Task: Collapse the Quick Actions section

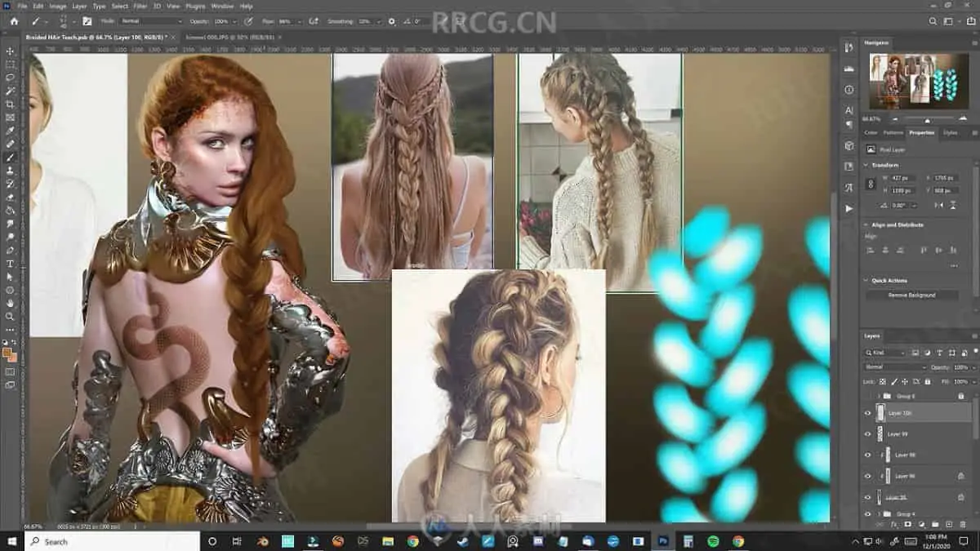Action: [866, 280]
